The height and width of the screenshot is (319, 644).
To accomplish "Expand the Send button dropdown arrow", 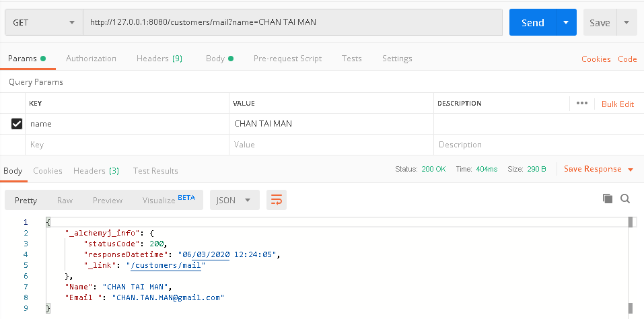I will [566, 22].
